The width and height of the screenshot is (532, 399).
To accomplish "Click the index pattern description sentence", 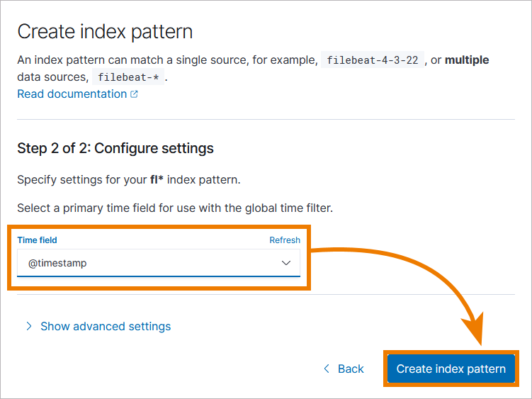I will (x=167, y=60).
